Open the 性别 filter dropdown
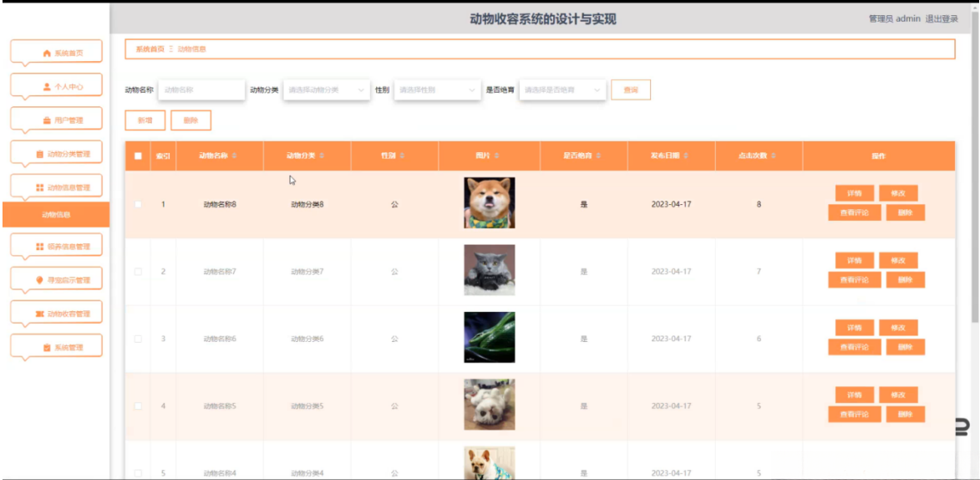This screenshot has height=480, width=980. coord(438,90)
